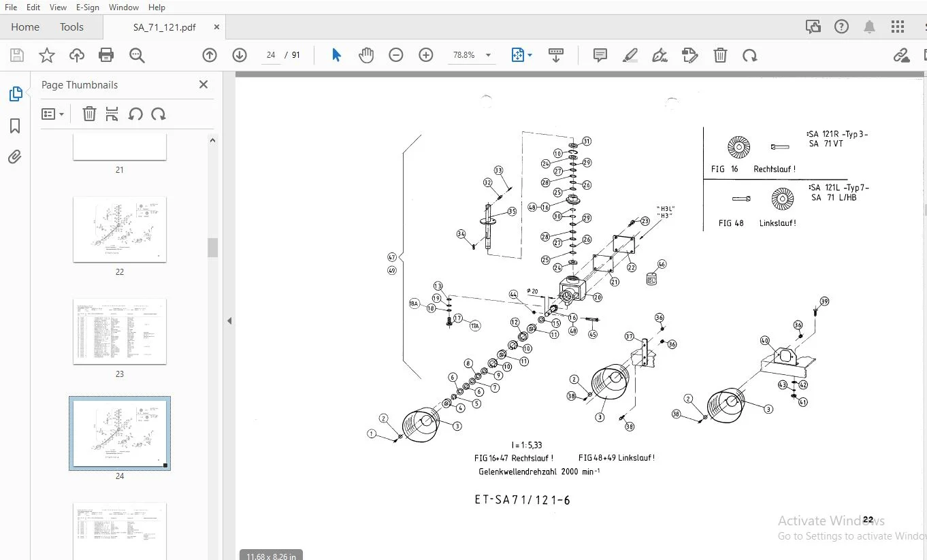The image size is (927, 560).
Task: Open the notifications bell
Action: tap(870, 27)
